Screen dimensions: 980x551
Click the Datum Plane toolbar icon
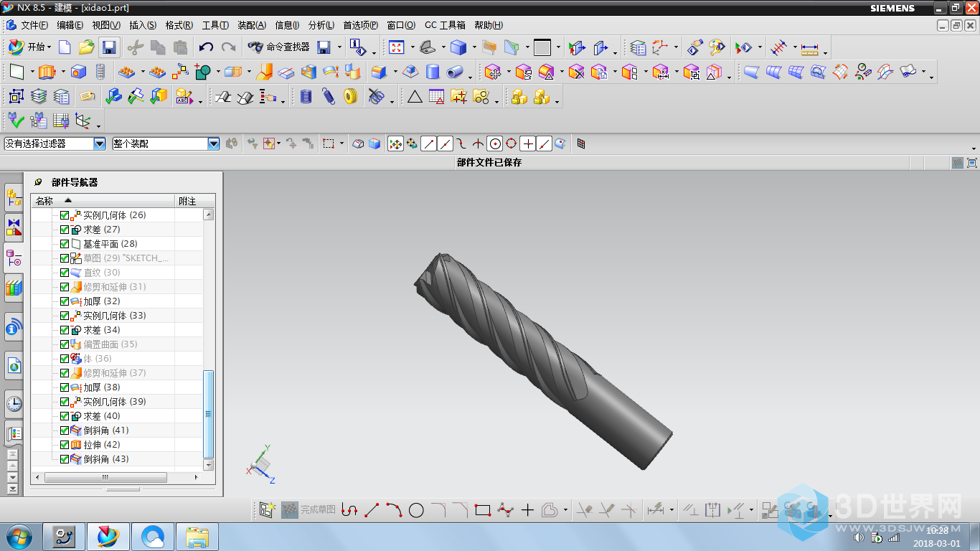tap(17, 72)
